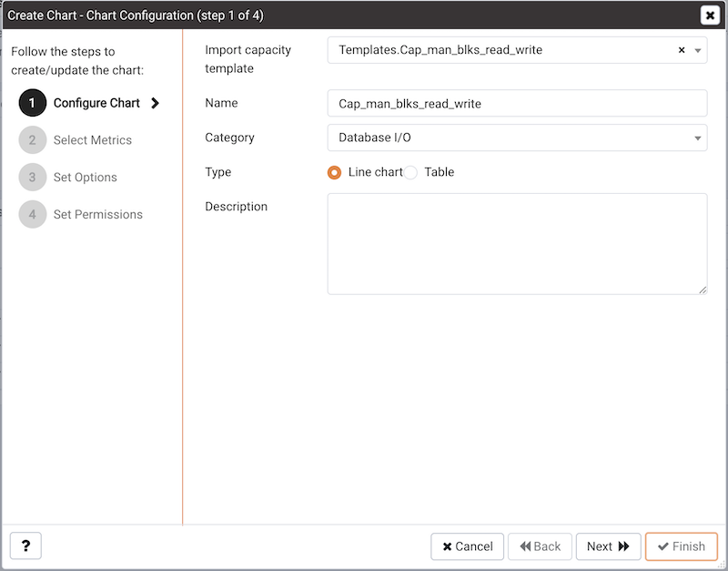Click the Back button

[x=540, y=546]
